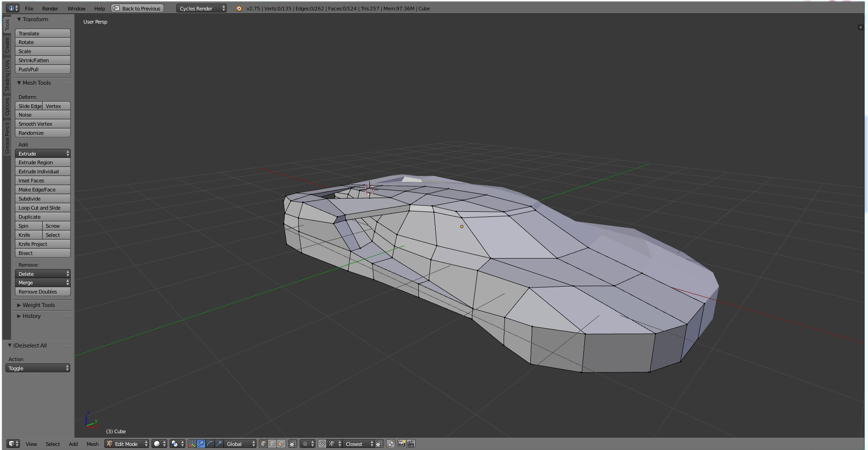Open the pivot point selector
The image size is (868, 450).
[177, 444]
